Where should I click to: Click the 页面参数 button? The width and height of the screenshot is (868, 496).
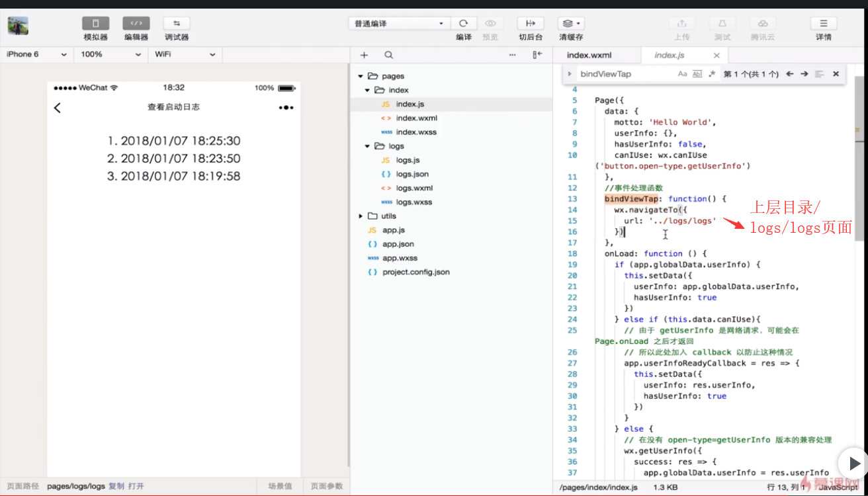coord(327,486)
